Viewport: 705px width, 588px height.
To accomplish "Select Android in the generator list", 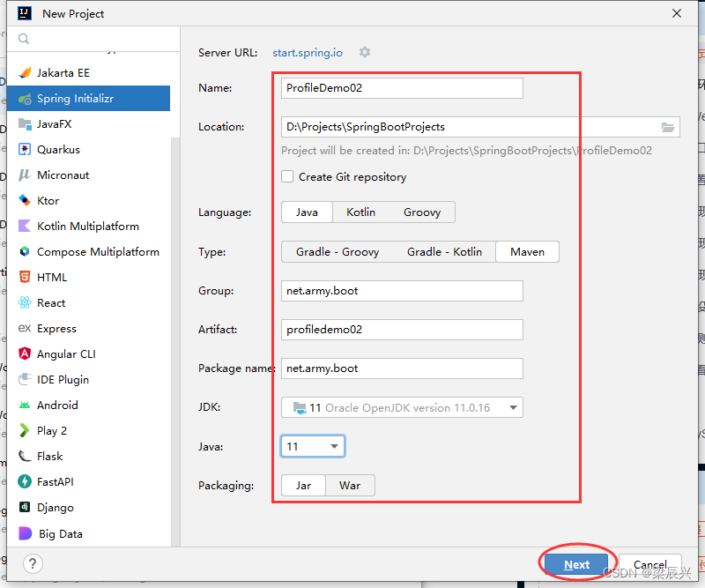I will pyautogui.click(x=89, y=405).
